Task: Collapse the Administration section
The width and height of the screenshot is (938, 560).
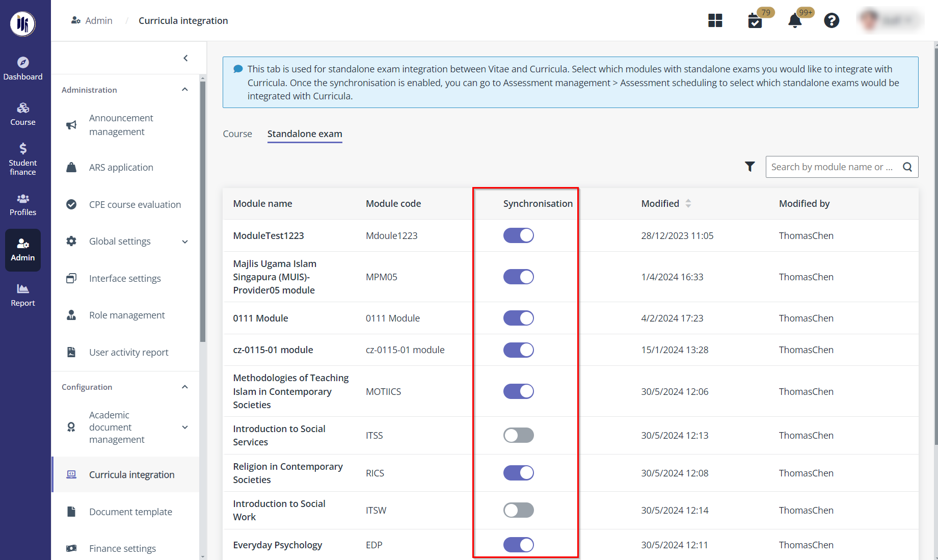Action: [x=185, y=90]
